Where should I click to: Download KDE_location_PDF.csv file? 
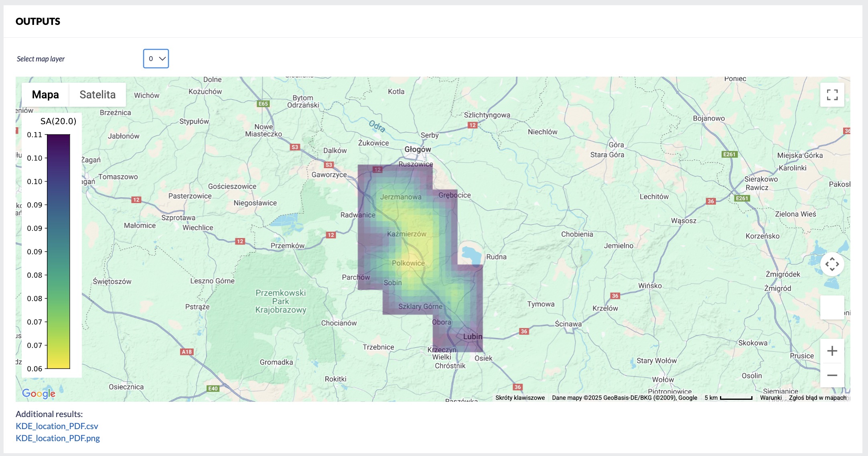tap(57, 426)
